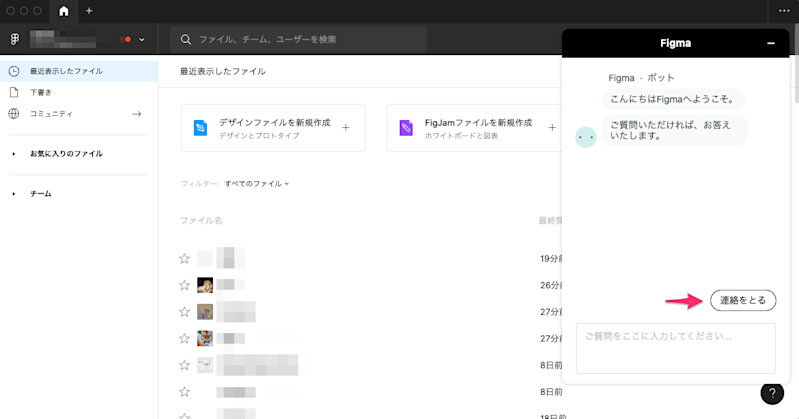
Task: Favorite the file edited 26 minutes ago
Action: 184,285
